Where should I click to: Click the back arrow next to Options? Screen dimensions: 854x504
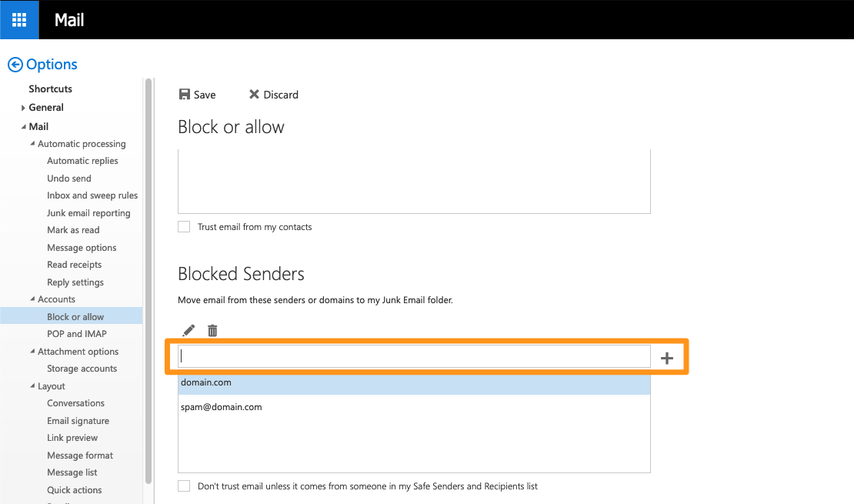click(15, 65)
